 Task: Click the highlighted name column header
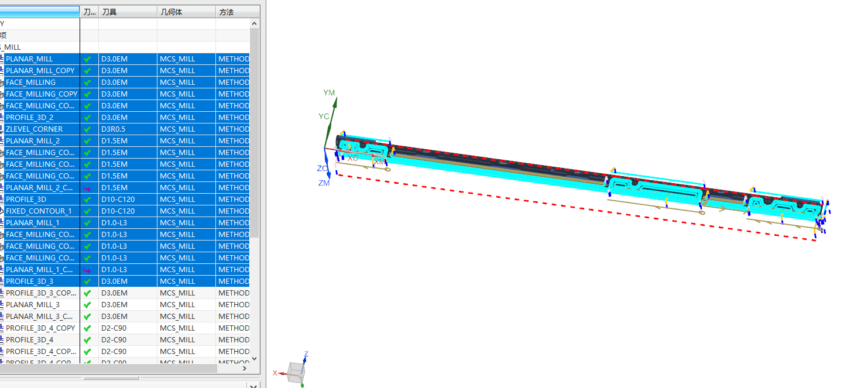[40, 12]
